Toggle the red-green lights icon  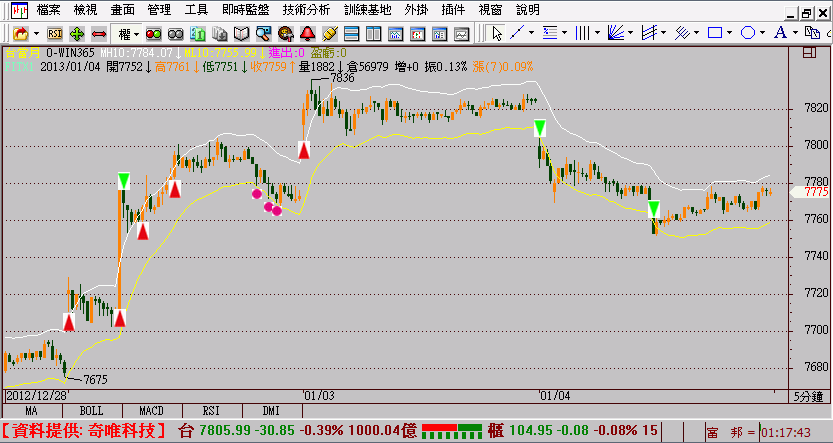[x=155, y=33]
